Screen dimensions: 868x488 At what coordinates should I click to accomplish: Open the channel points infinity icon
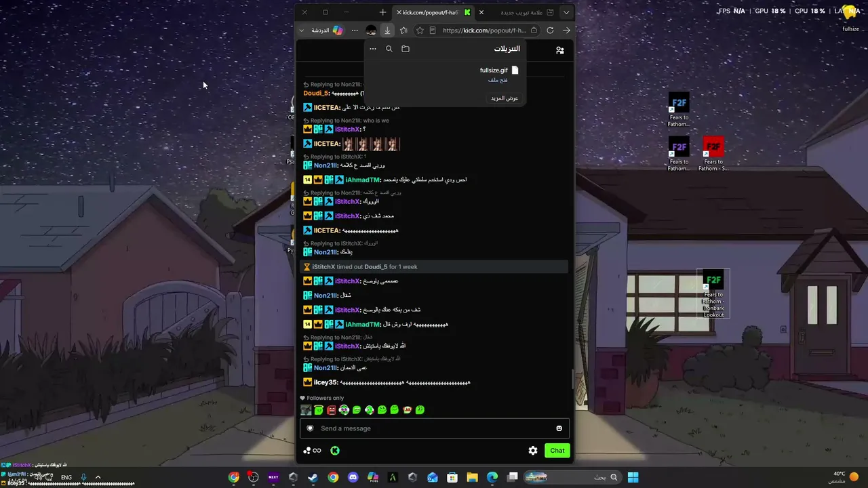(313, 451)
